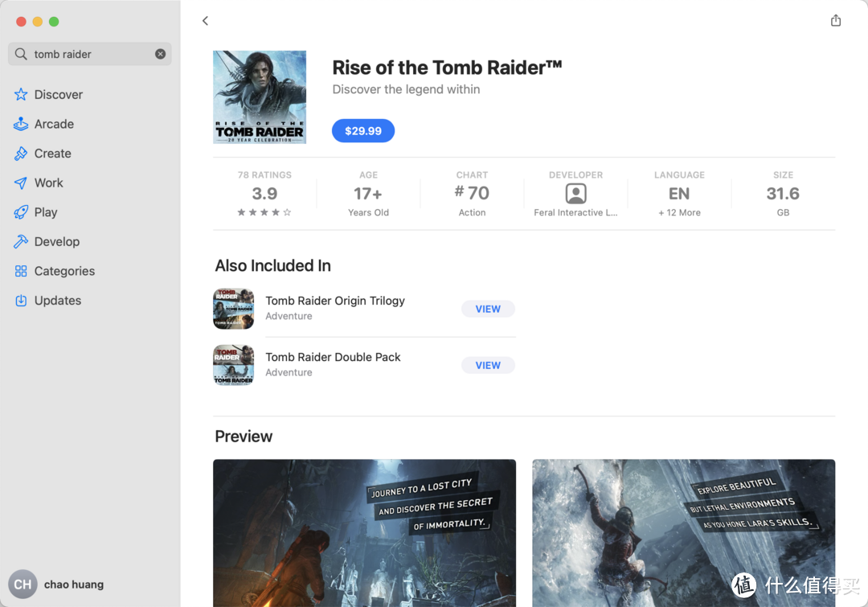Click the back chevron arrow
The height and width of the screenshot is (607, 868).
pos(206,21)
